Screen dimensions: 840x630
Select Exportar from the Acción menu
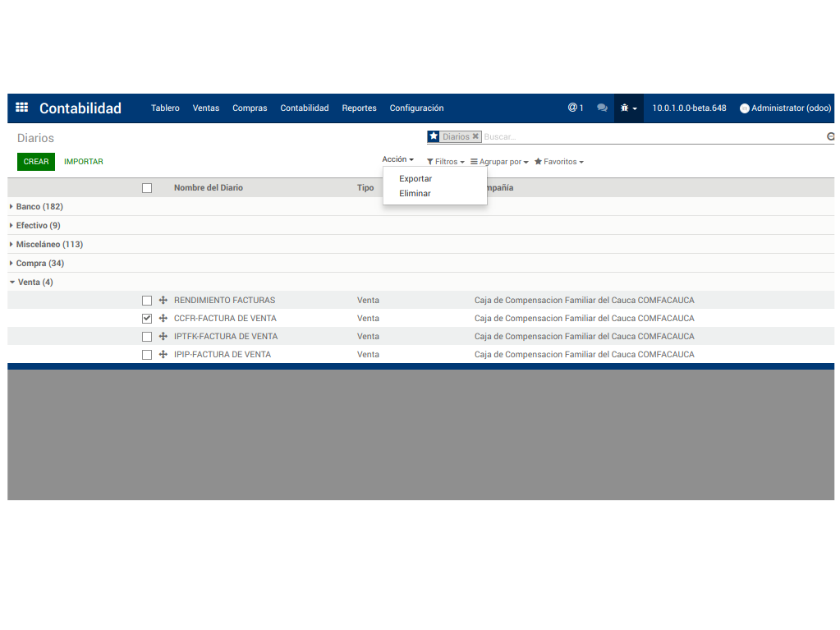[415, 178]
